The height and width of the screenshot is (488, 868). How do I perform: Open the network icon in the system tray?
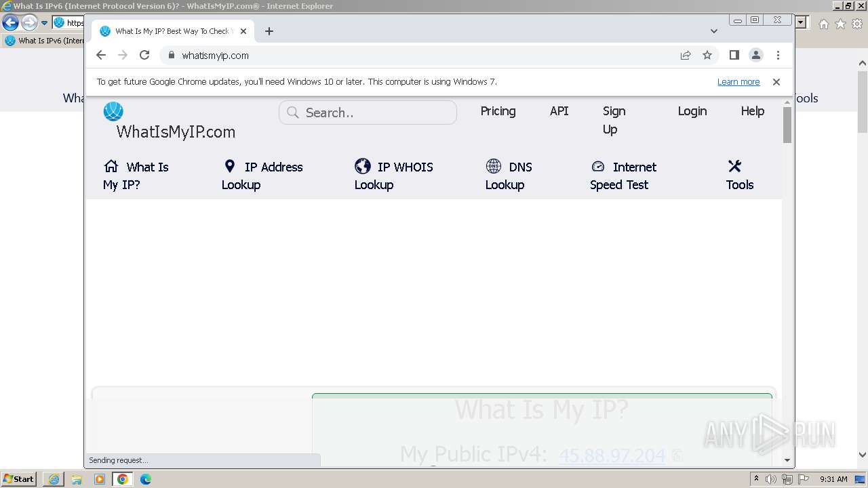(787, 479)
